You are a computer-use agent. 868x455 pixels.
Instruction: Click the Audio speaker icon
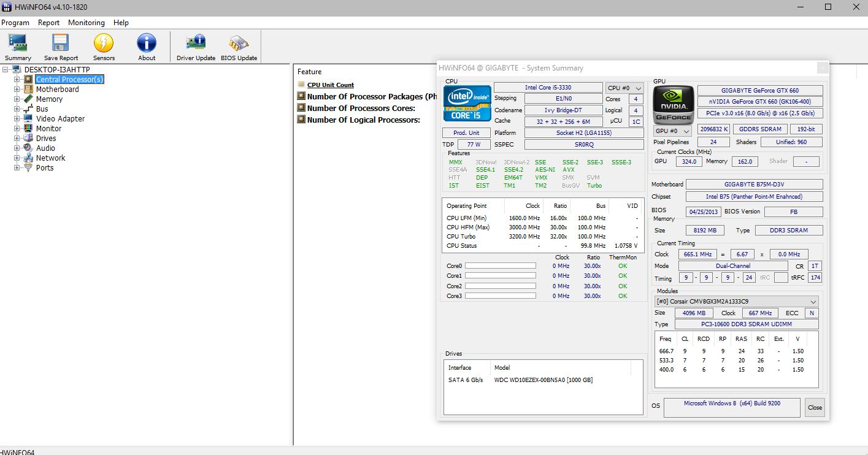pyautogui.click(x=28, y=148)
